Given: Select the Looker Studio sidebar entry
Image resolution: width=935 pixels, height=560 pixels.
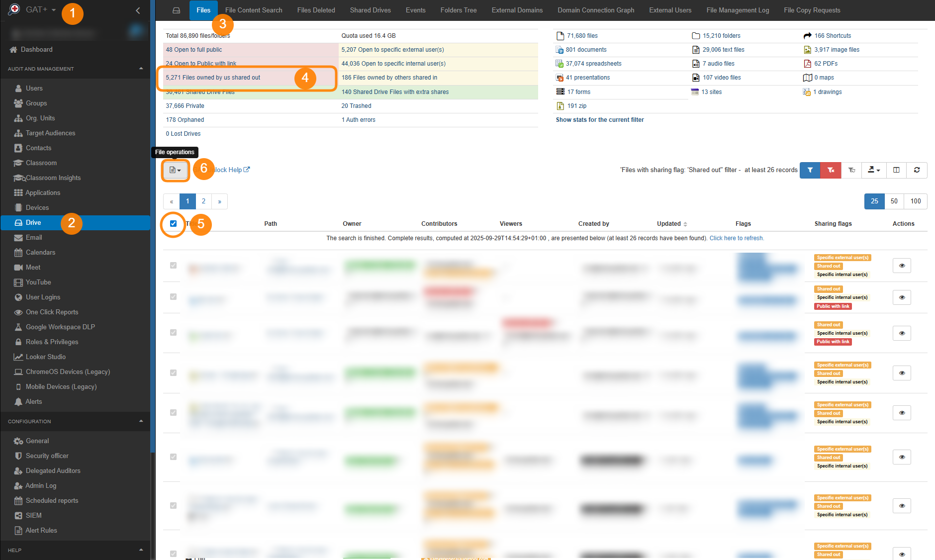Looking at the screenshot, I should point(45,357).
